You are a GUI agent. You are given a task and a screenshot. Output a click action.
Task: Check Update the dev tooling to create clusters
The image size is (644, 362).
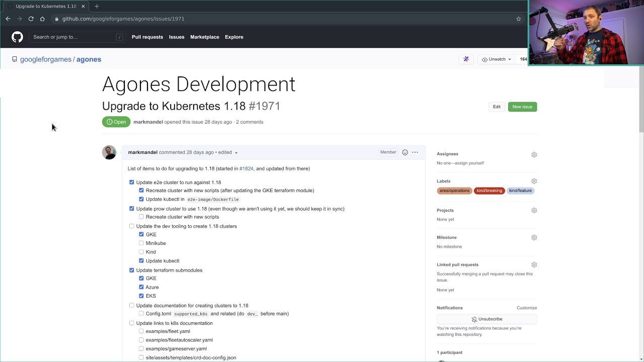tap(132, 226)
